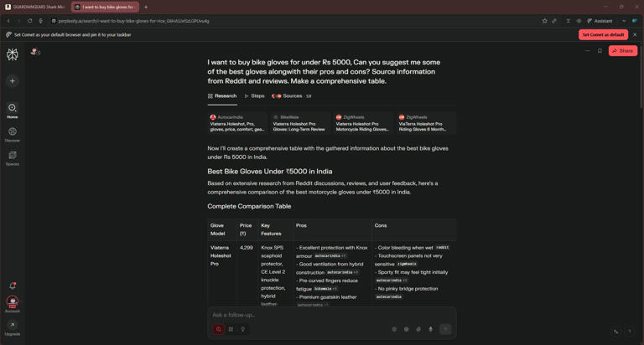Open the thread more options menu
644x345 pixels.
click(x=588, y=51)
